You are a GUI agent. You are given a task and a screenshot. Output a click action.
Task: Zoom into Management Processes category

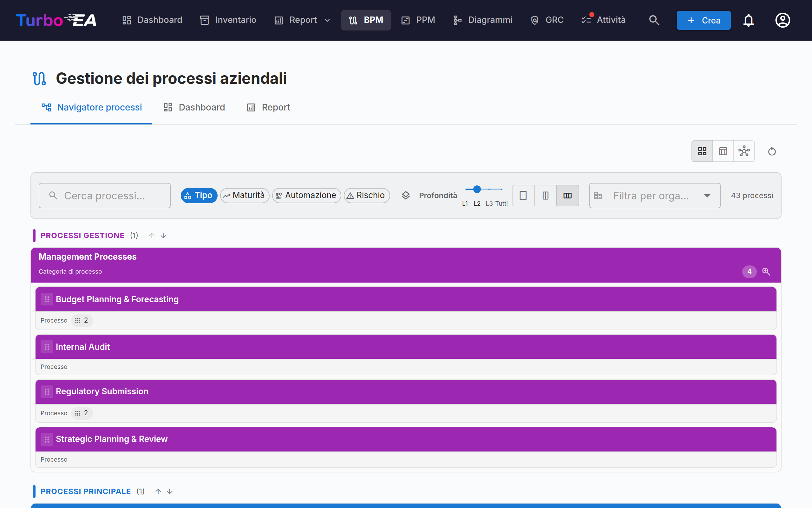766,271
